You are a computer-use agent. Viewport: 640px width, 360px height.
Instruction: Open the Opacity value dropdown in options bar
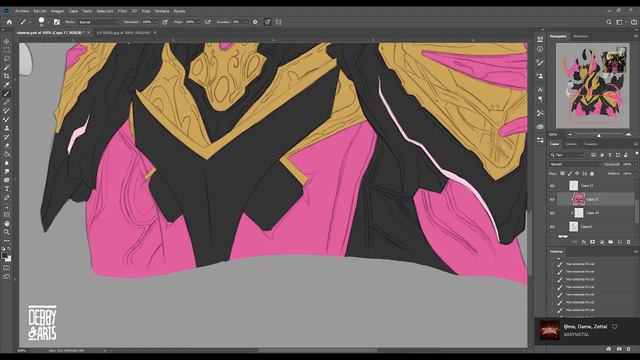click(155, 22)
